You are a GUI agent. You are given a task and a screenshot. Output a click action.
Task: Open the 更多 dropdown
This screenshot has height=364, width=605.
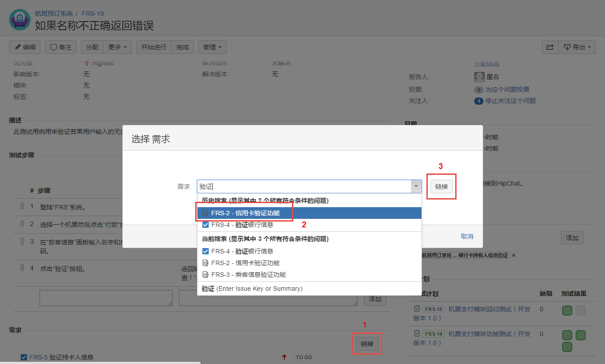point(117,47)
